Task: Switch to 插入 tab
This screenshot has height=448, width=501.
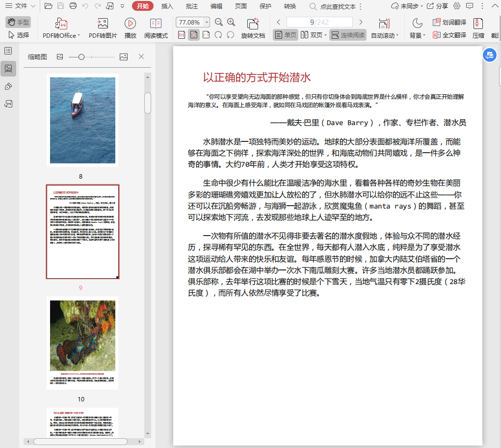Action: click(x=167, y=6)
